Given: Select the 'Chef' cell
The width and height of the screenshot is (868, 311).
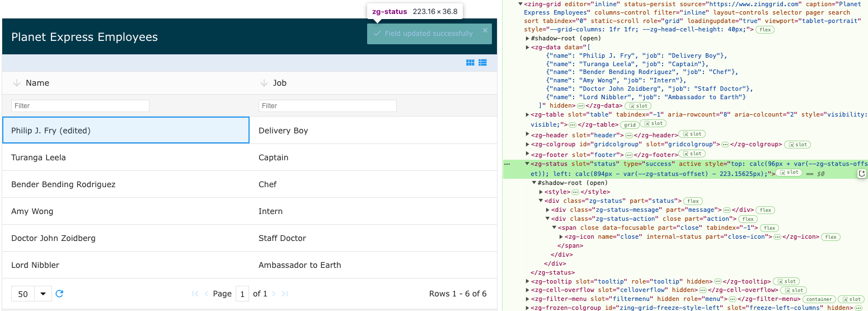Looking at the screenshot, I should pyautogui.click(x=373, y=184).
